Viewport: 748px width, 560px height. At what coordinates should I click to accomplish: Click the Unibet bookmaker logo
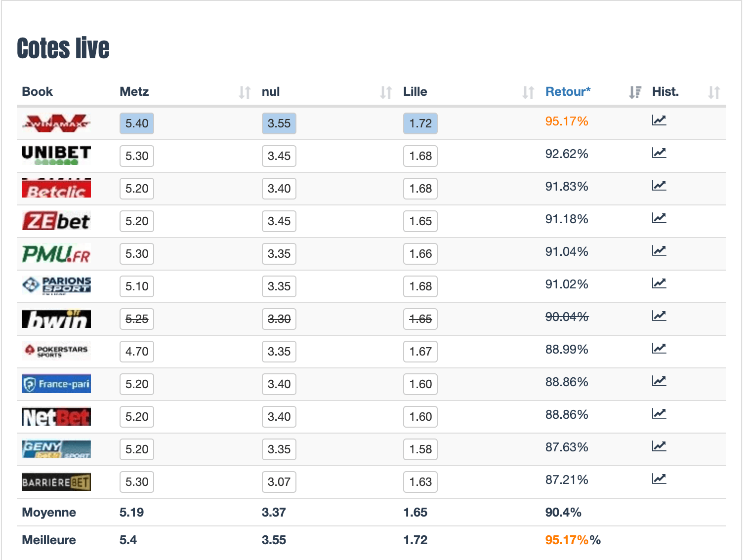pyautogui.click(x=56, y=156)
